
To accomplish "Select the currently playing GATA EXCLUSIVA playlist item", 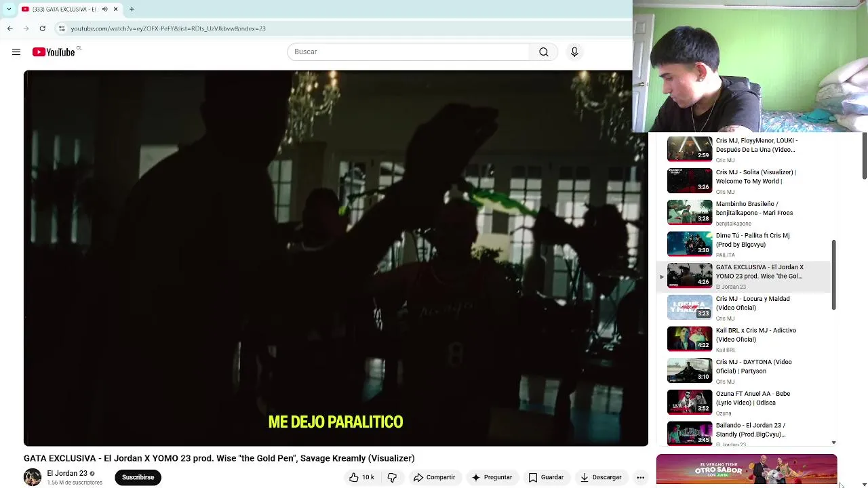I will click(744, 276).
